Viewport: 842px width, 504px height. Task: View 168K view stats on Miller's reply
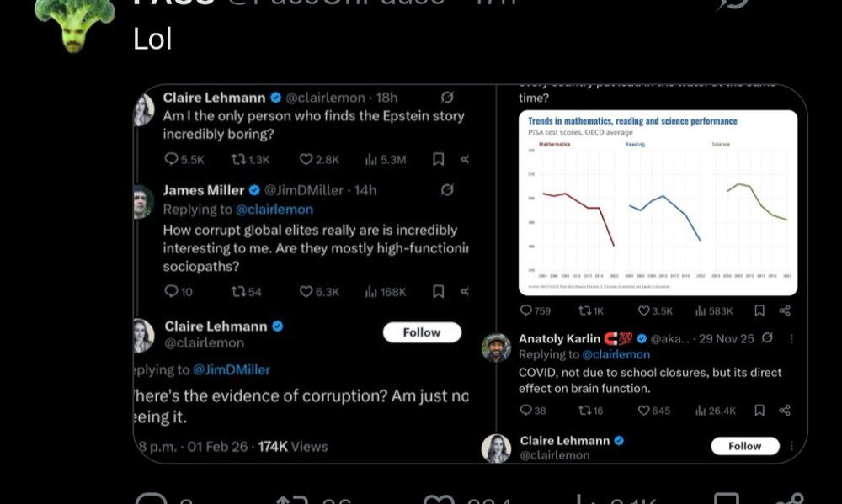[370, 291]
